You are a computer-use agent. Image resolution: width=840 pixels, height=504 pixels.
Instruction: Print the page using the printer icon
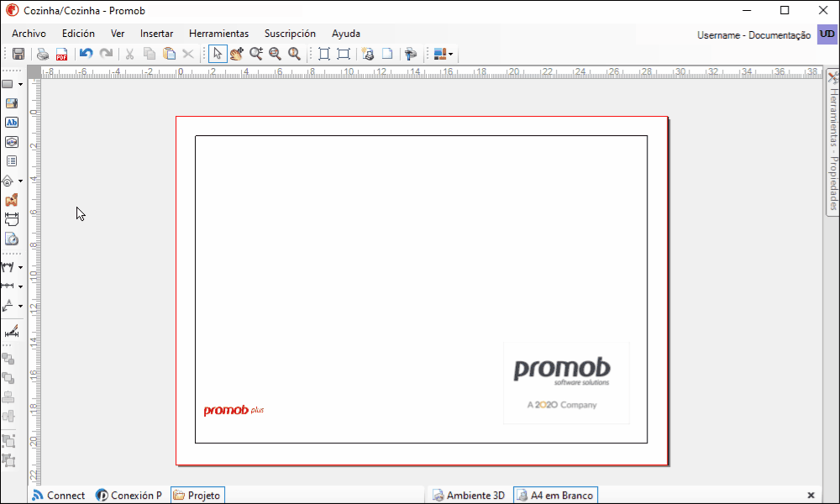pyautogui.click(x=42, y=54)
